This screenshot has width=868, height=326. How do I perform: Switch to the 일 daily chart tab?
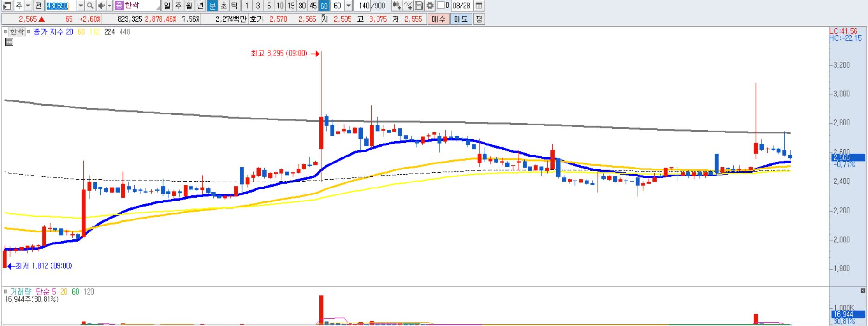tap(167, 6)
